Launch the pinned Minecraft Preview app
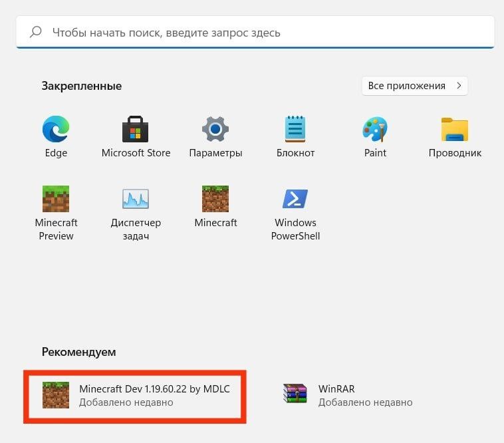504x443 pixels. coord(56,199)
